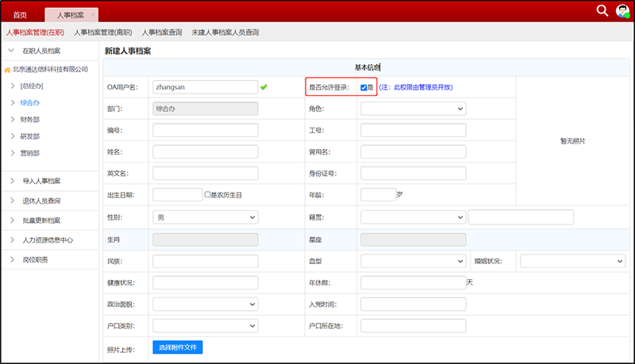Click the 身份证号 input field
This screenshot has width=635, height=364.
click(x=413, y=173)
